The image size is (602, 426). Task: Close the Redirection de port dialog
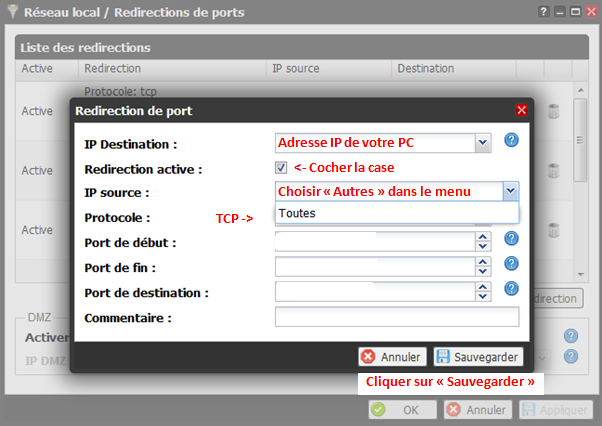click(x=521, y=110)
